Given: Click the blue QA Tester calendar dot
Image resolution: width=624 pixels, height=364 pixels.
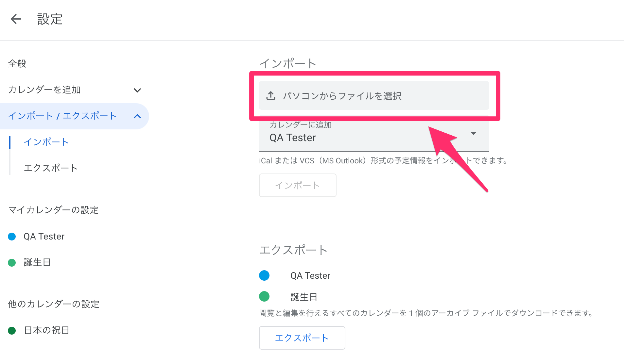Looking at the screenshot, I should point(12,236).
